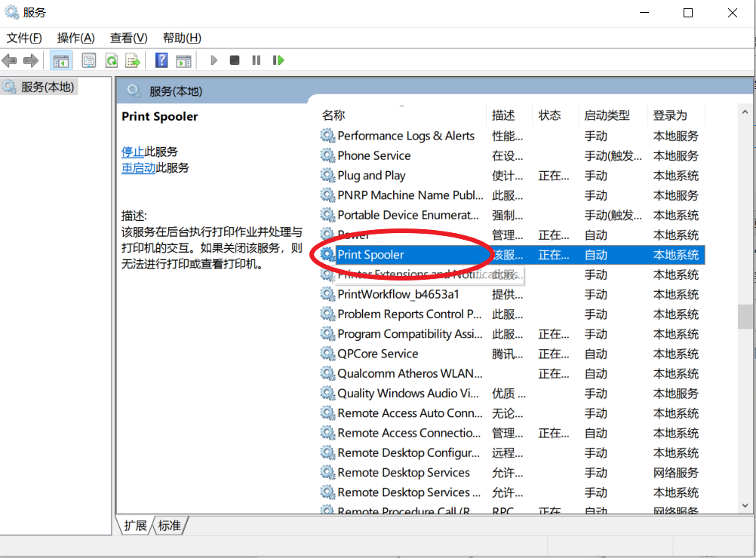Click the Refresh toolbar icon

(x=111, y=60)
